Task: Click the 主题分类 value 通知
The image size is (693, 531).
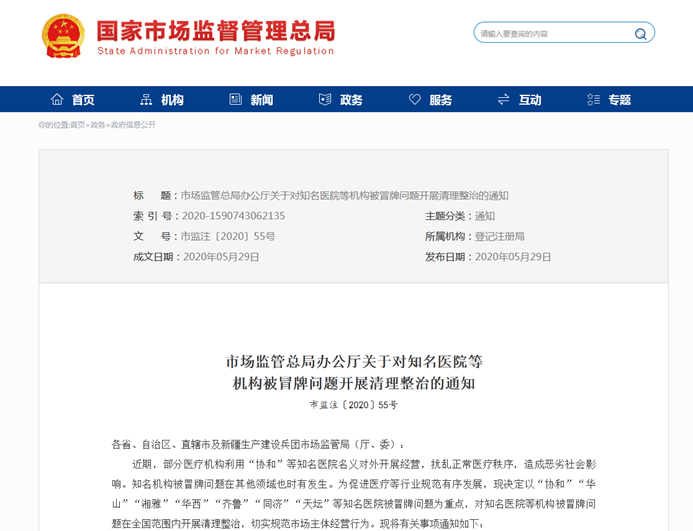Action: 485,216
